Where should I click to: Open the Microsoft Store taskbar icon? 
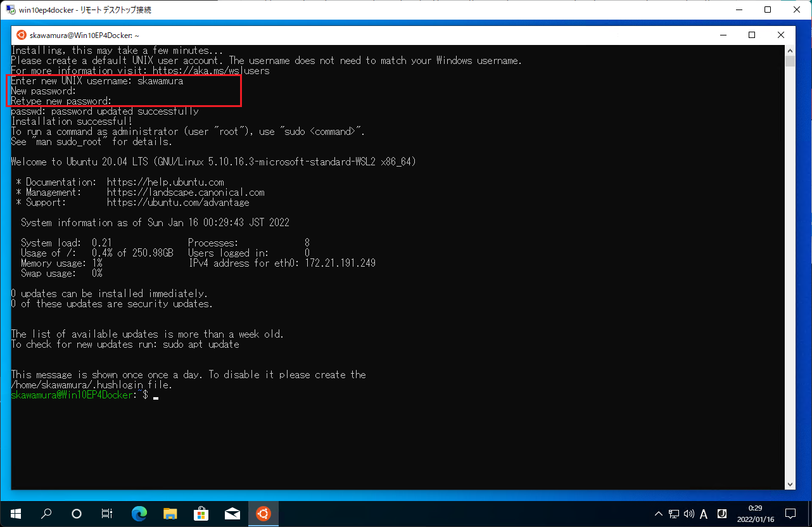(x=201, y=514)
